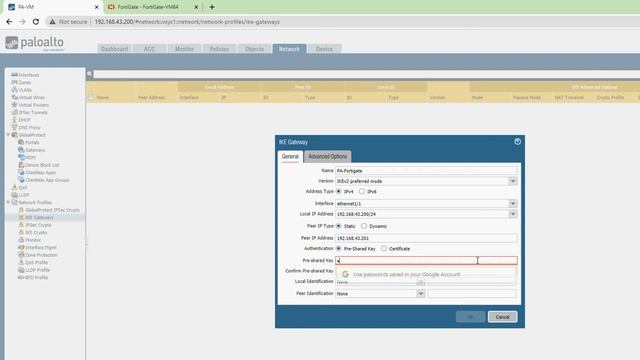Viewport: 640px width, 360px height.
Task: Open Monitor under Network Profiles
Action: (33, 240)
